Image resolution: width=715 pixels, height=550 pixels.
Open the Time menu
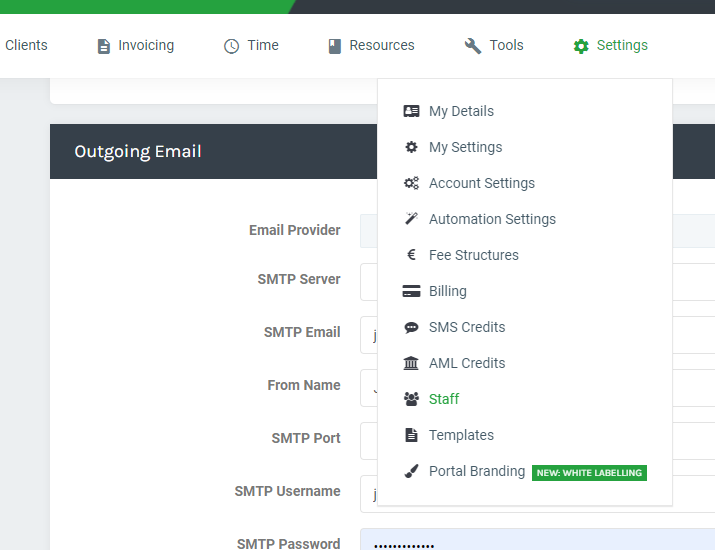tap(263, 46)
